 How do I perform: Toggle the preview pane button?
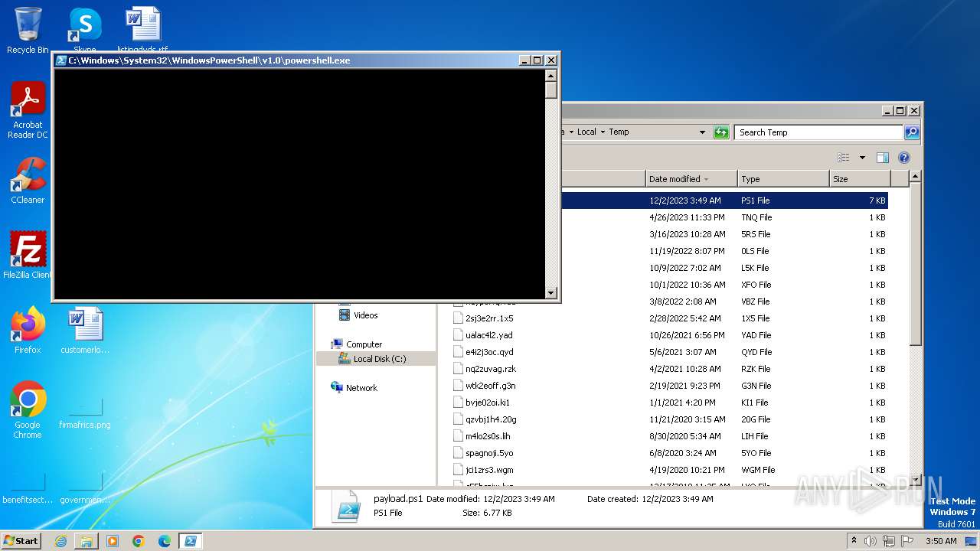coord(883,158)
